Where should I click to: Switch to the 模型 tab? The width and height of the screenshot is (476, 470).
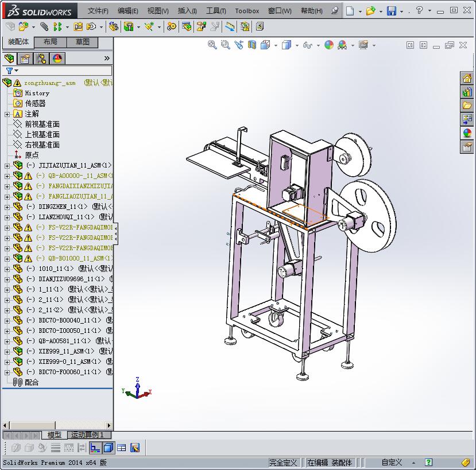point(55,435)
